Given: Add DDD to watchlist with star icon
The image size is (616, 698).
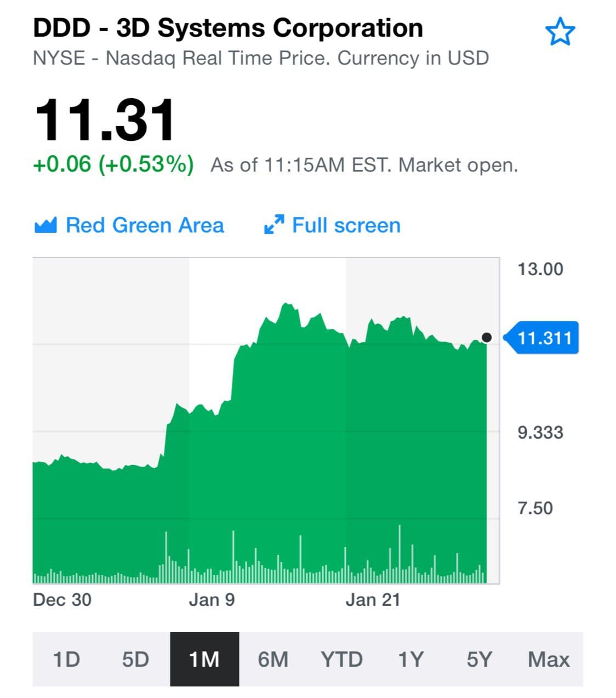Looking at the screenshot, I should click(x=560, y=32).
